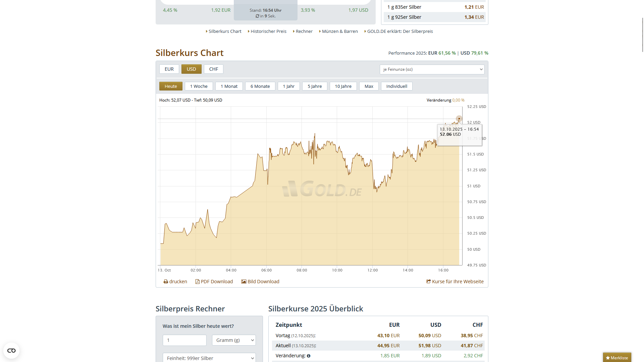Viewport: 644px width, 362px height.
Task: Select the USD currency toggle
Action: [x=191, y=69]
